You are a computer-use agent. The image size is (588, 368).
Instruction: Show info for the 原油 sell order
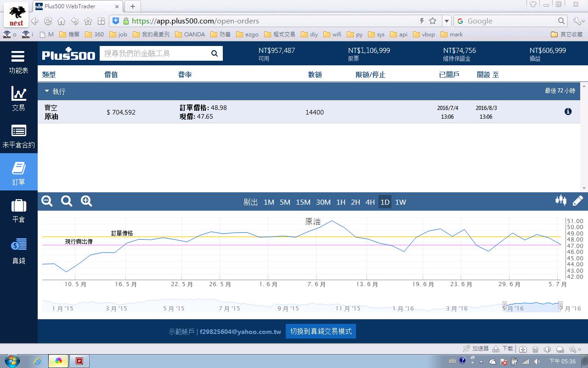click(568, 111)
